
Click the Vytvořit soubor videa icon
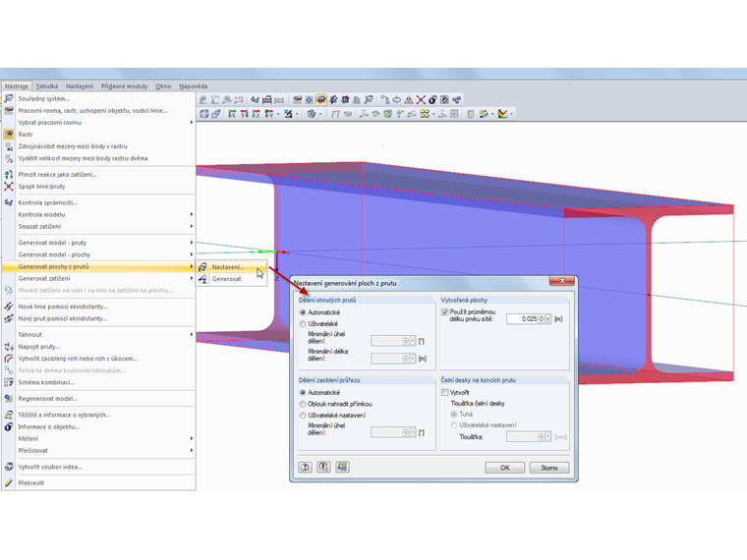9,467
